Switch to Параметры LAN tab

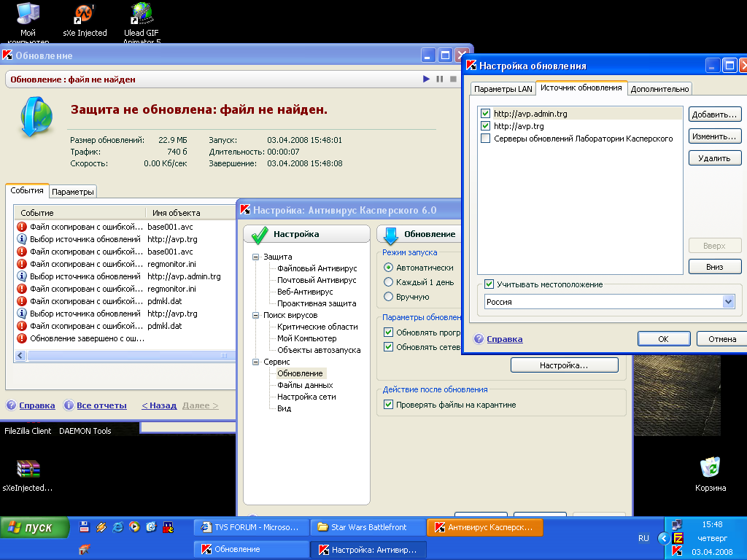503,89
